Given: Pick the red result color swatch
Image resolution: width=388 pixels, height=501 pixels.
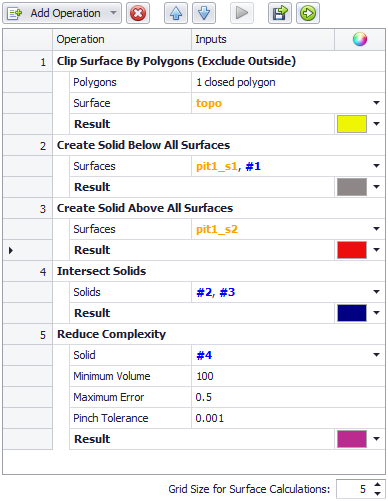Looking at the screenshot, I should pyautogui.click(x=352, y=250).
